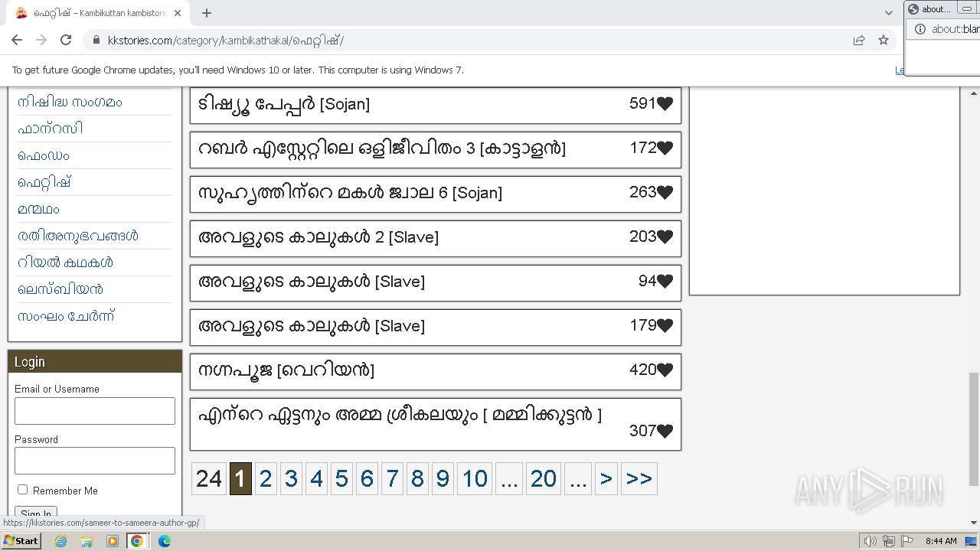980x551 pixels.
Task: Click the browser back arrow
Action: coord(17,40)
